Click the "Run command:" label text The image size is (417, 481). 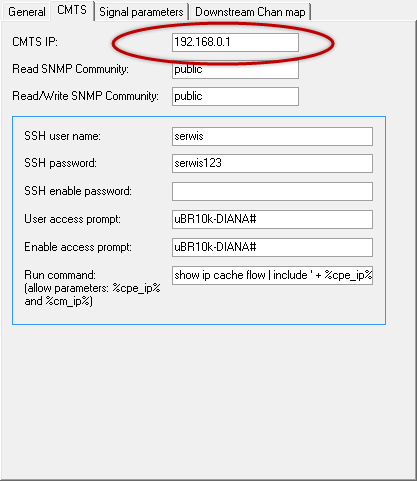coord(60,275)
